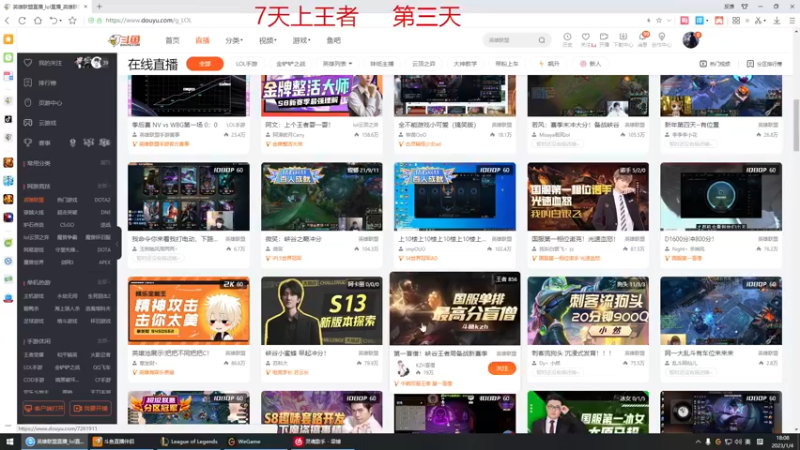This screenshot has height=450, width=800.
Task: Select LOL手游 filter pill
Action: pos(246,64)
